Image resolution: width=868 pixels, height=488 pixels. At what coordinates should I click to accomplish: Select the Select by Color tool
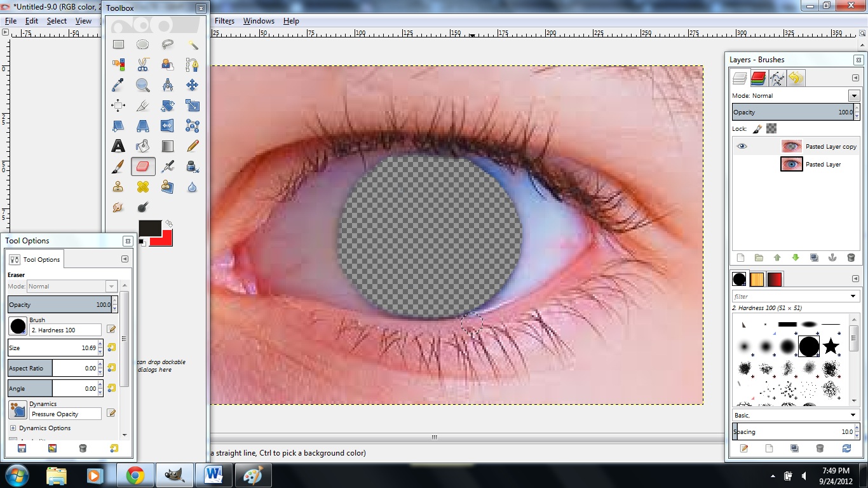click(118, 65)
